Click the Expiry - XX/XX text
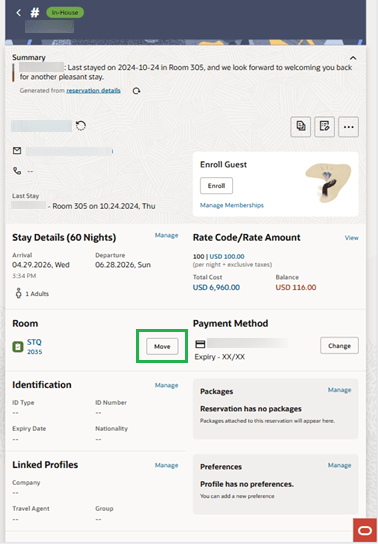 tap(220, 357)
